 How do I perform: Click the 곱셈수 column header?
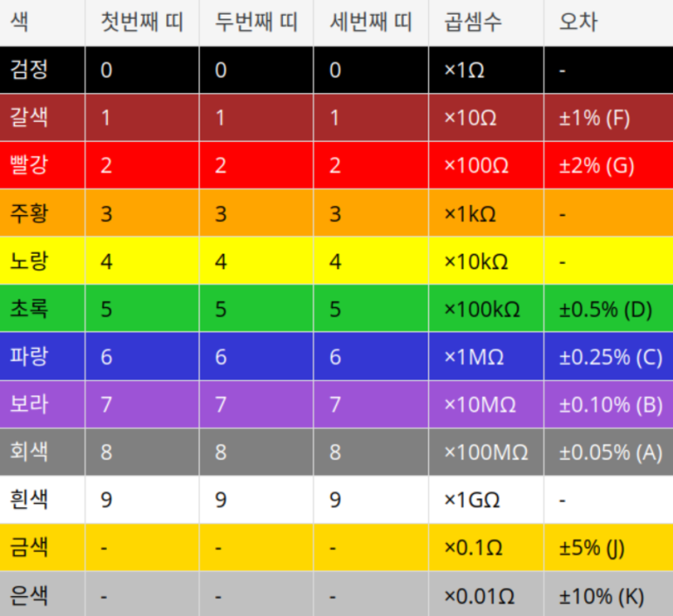point(486,23)
